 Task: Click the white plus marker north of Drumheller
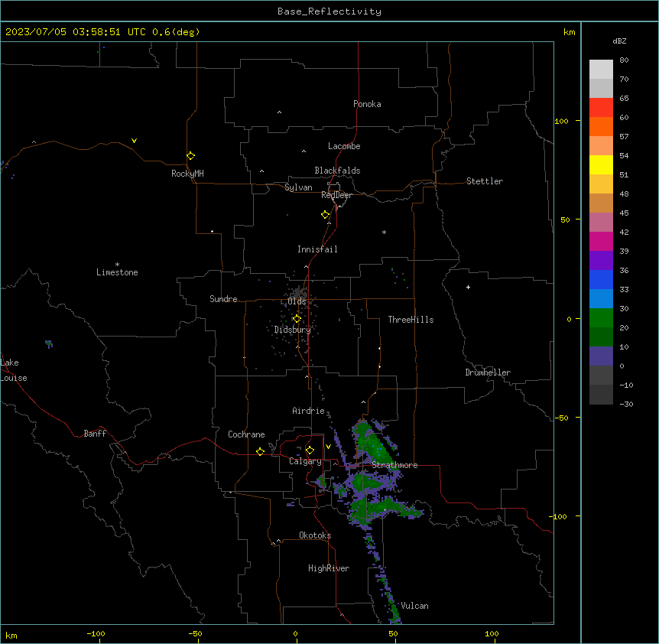(x=468, y=287)
